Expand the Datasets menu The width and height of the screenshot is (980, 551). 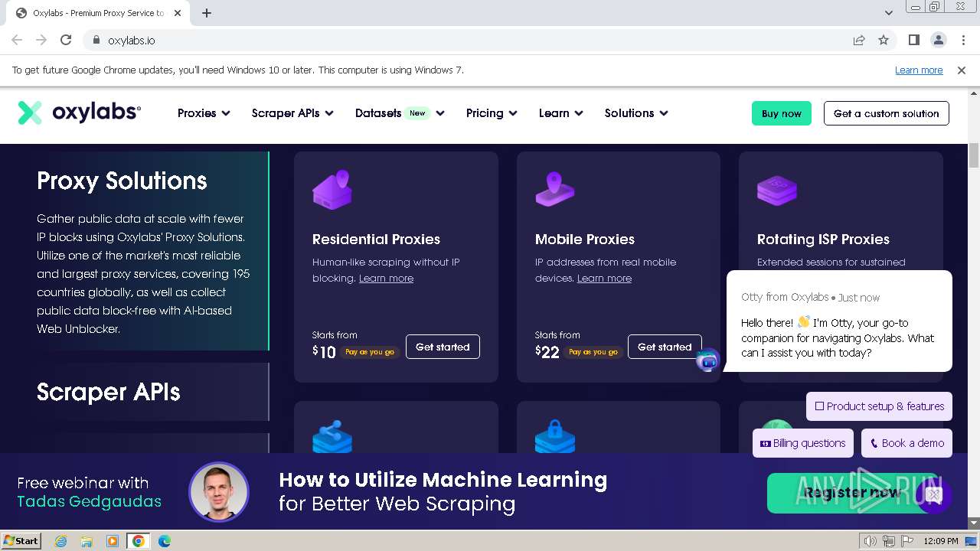400,113
